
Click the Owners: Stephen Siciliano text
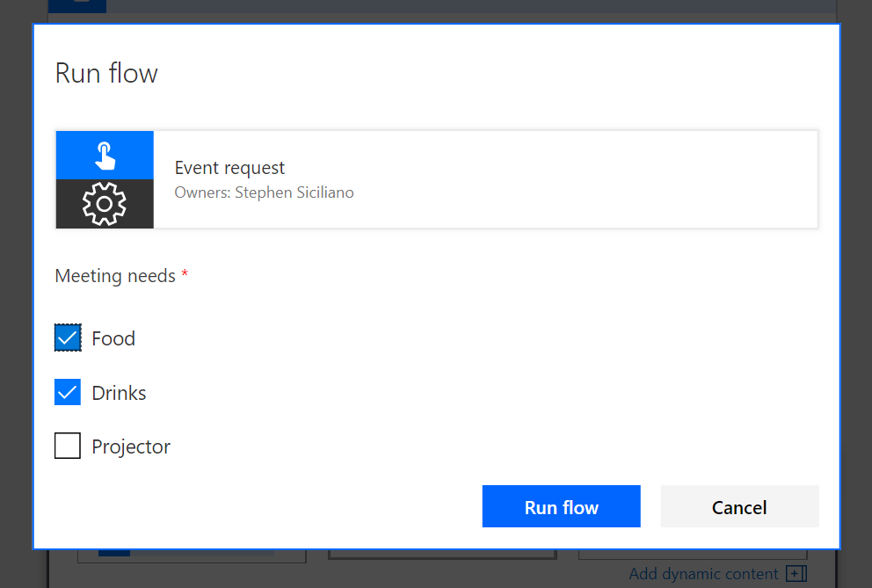[x=265, y=192]
